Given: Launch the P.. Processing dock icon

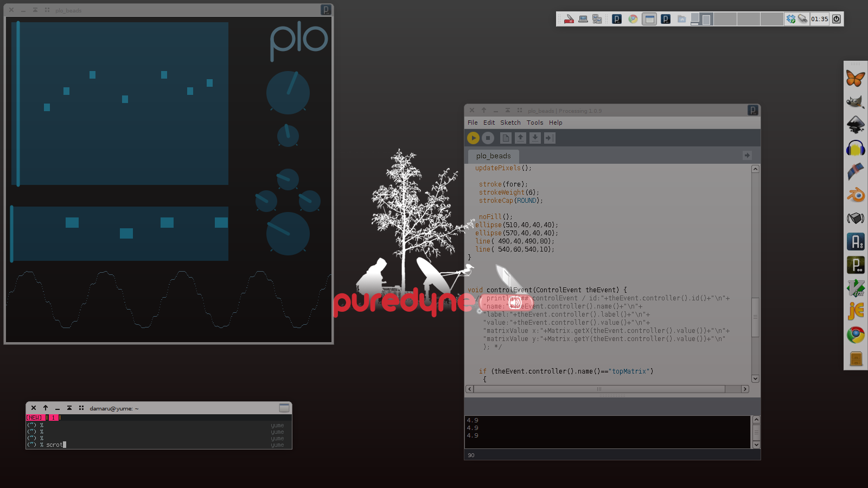Looking at the screenshot, I should click(x=856, y=265).
